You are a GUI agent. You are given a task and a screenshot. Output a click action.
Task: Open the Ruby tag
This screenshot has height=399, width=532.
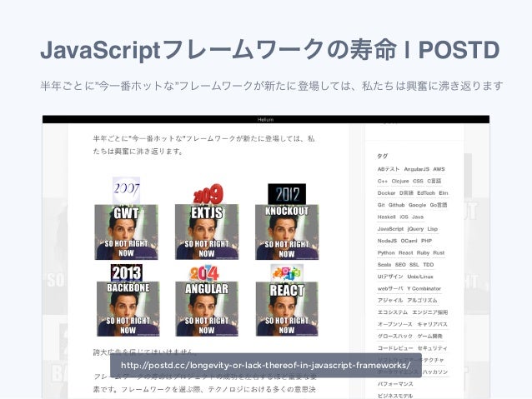coord(423,252)
